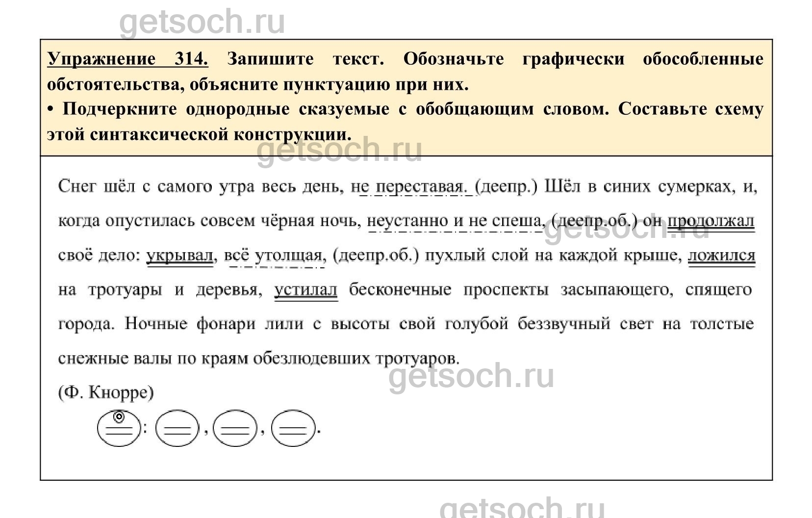Click the '(деепр.)' annotation label
The image size is (812, 518).
[507, 187]
